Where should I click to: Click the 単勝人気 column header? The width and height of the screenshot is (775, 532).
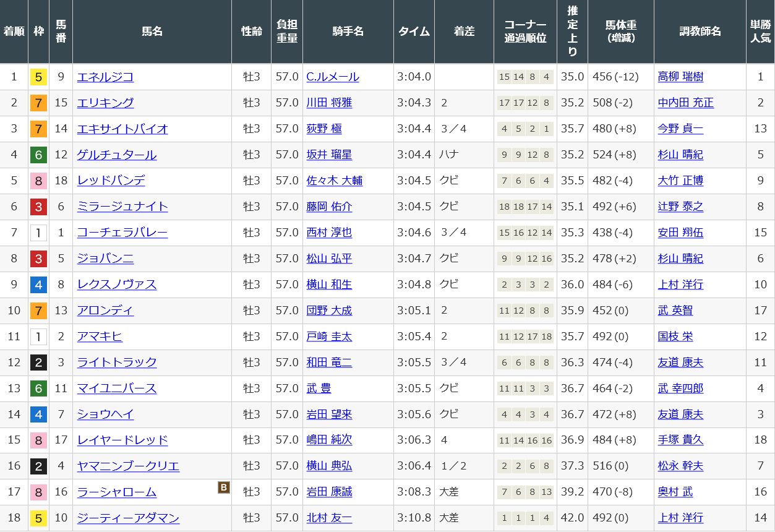(760, 32)
